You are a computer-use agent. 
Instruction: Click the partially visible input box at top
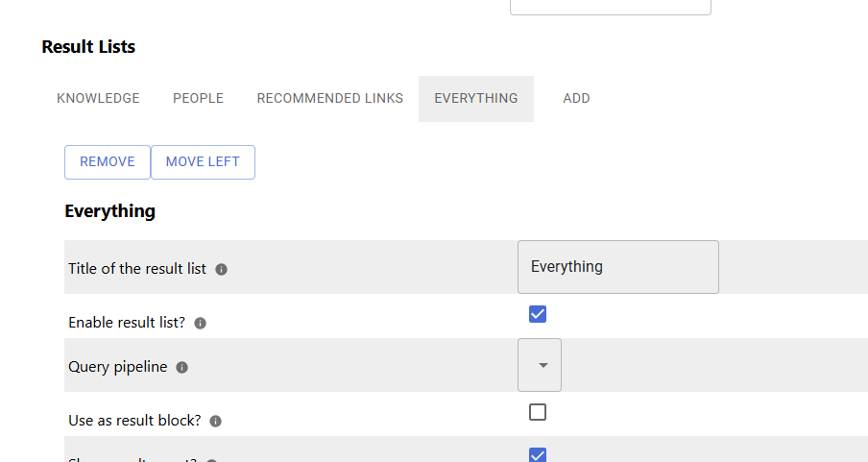611,7
